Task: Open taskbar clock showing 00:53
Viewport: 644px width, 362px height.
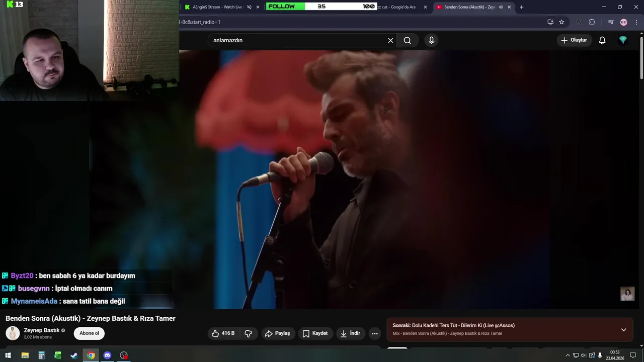Action: point(615,355)
